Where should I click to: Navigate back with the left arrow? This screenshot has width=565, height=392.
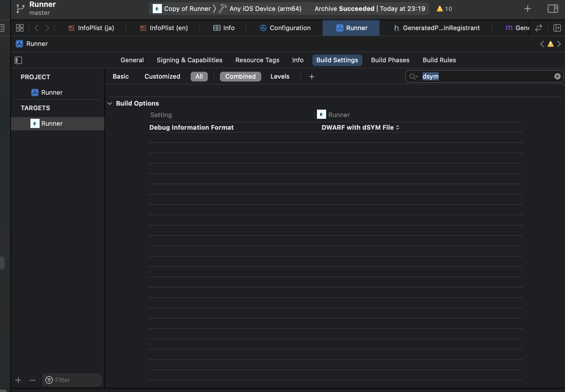click(x=36, y=28)
